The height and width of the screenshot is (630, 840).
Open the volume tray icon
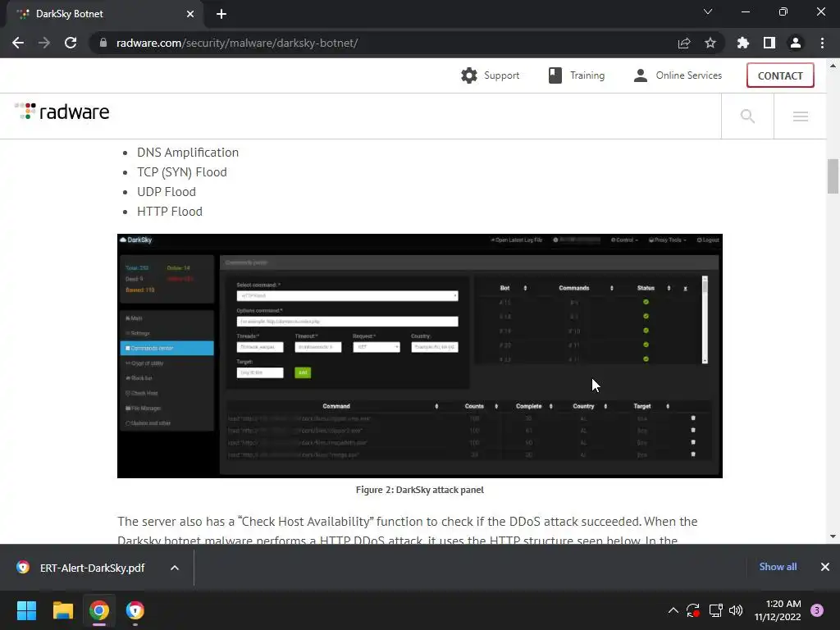(736, 610)
